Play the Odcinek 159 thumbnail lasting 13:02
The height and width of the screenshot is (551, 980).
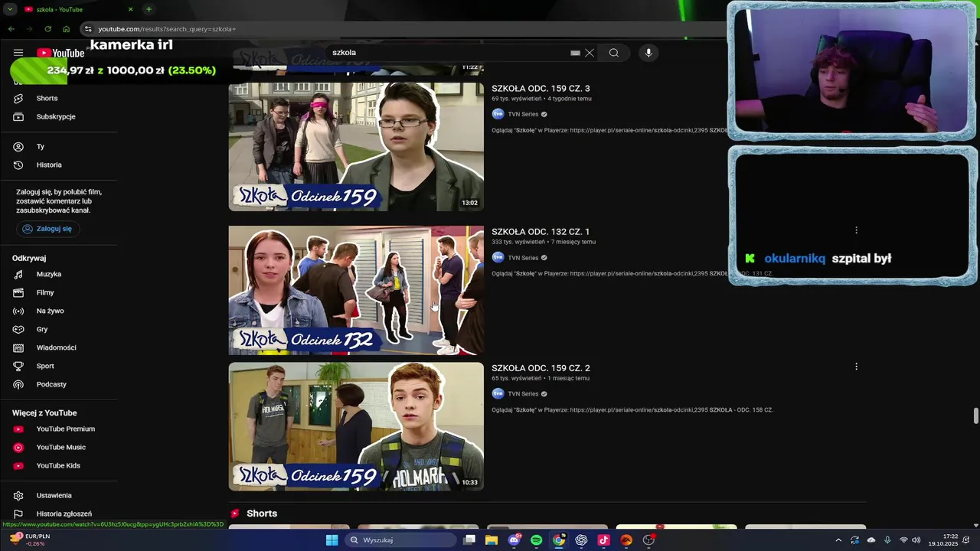(x=356, y=147)
